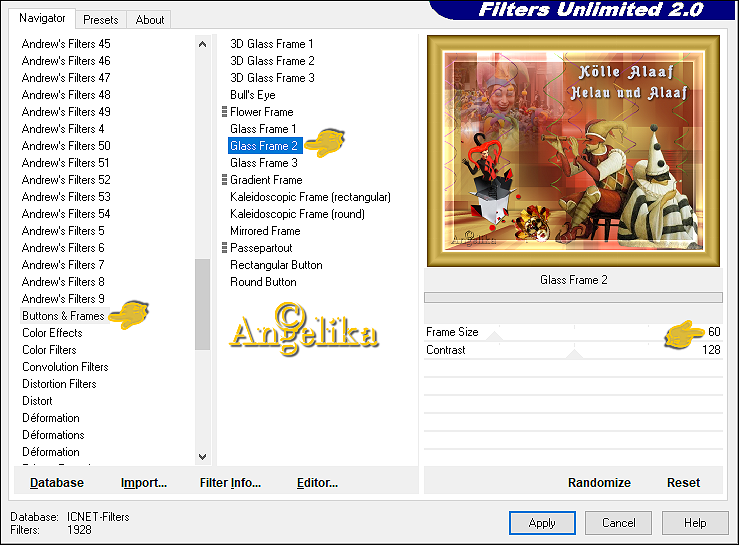Choose 3D Glass Frame 1 filter

(271, 44)
